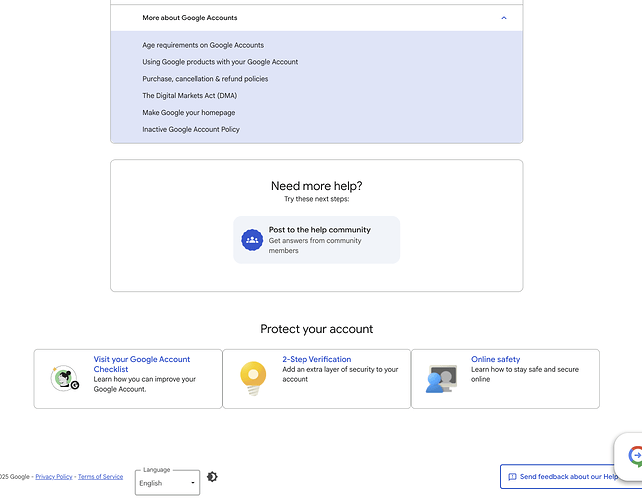This screenshot has width=642, height=500.
Task: Open The Digital Markets Act (DMA) article
Action: (190, 95)
